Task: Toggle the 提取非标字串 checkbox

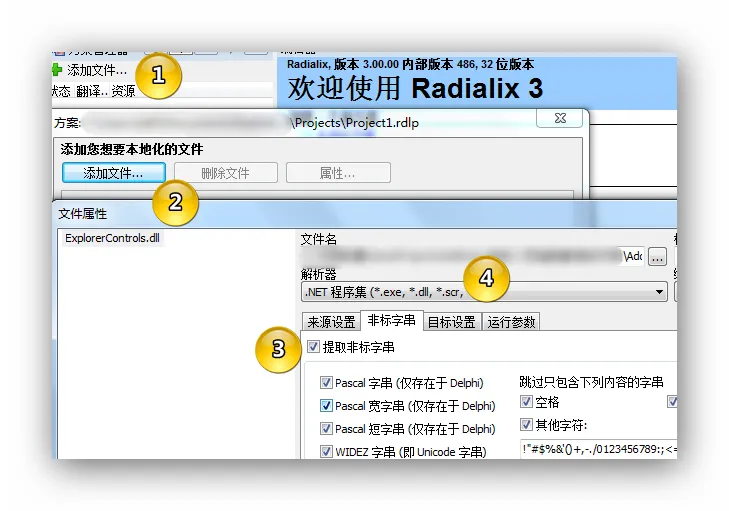Action: click(x=313, y=347)
